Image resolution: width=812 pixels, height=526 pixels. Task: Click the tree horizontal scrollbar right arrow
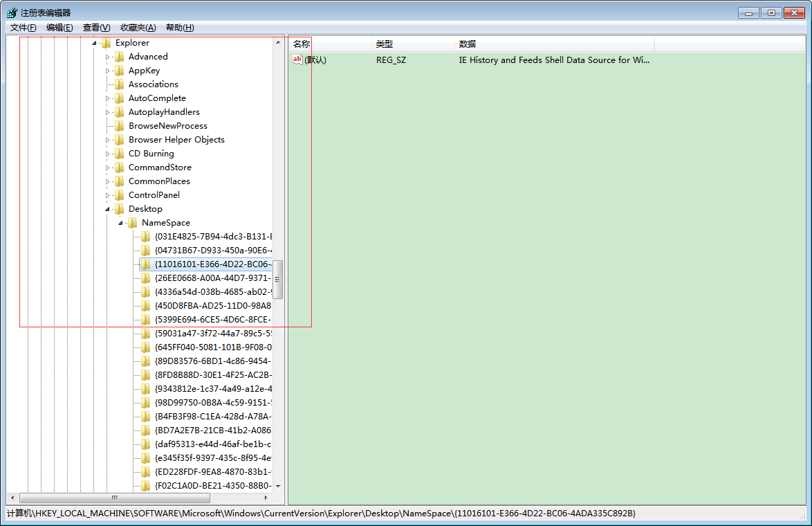click(x=266, y=498)
